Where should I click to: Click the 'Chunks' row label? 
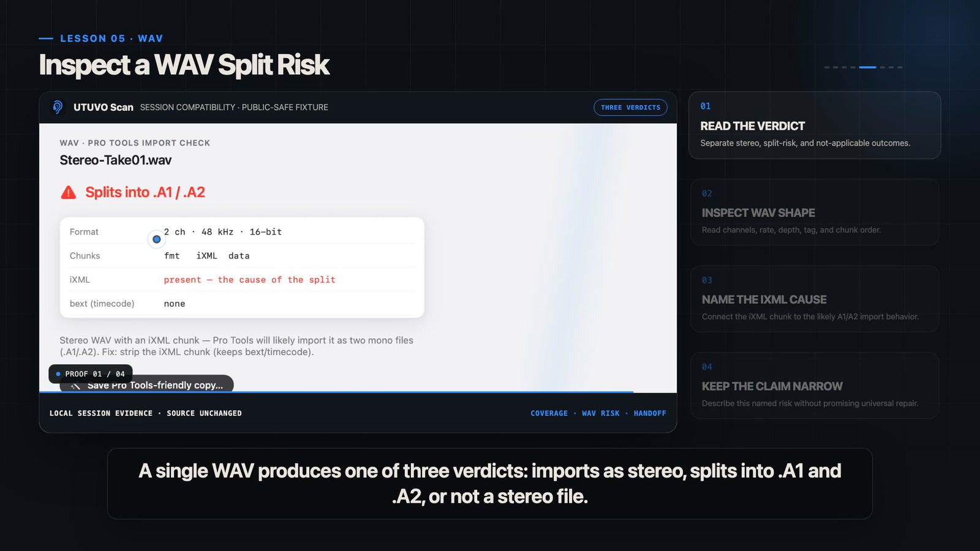click(85, 256)
